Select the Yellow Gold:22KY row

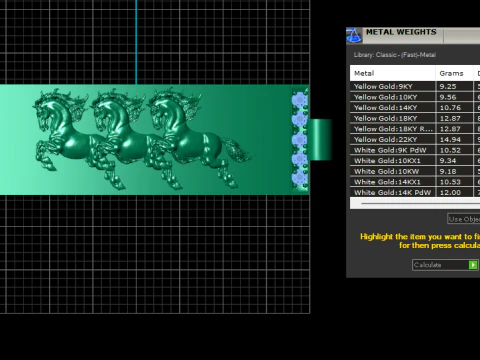coord(415,140)
